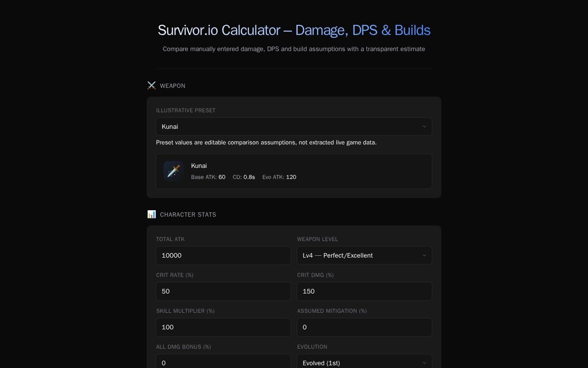Focus the Crit Rate (%) input
The image size is (588, 368).
[223, 291]
